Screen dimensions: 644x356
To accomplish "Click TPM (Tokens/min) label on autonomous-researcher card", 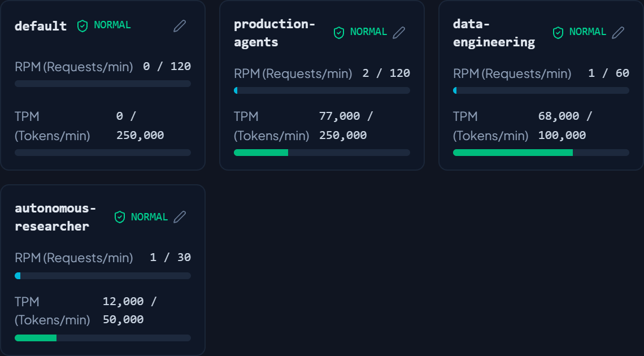I will coord(53,311).
